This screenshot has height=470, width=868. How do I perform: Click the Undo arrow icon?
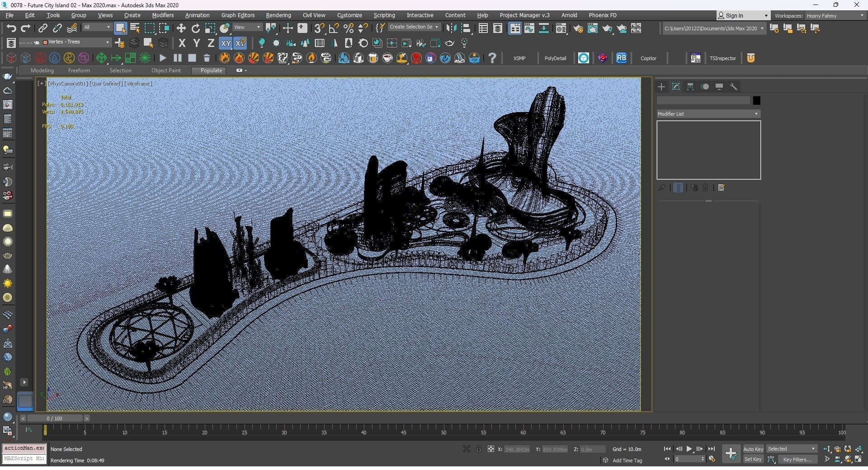11,28
